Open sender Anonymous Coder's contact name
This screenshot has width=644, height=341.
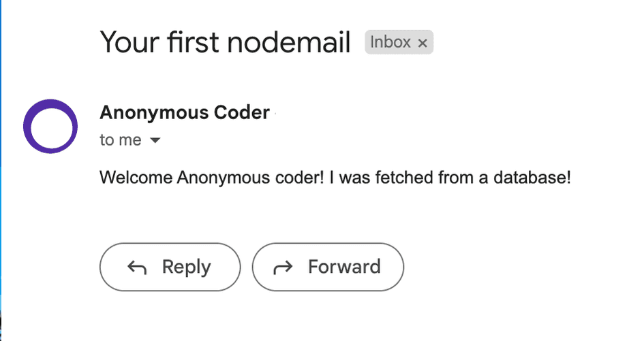185,112
